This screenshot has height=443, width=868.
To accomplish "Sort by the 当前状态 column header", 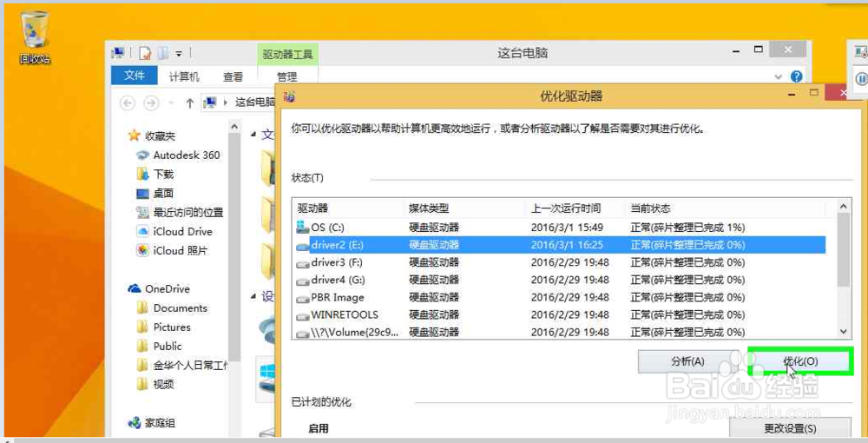I will (725, 208).
